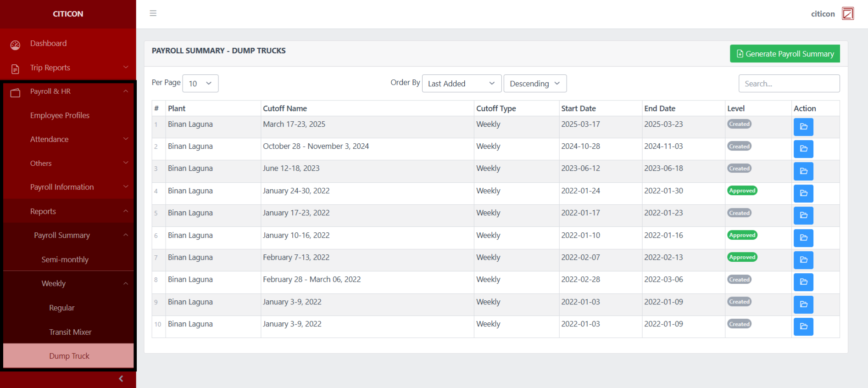
Task: Select Employee Profiles in the sidebar
Action: [x=60, y=115]
